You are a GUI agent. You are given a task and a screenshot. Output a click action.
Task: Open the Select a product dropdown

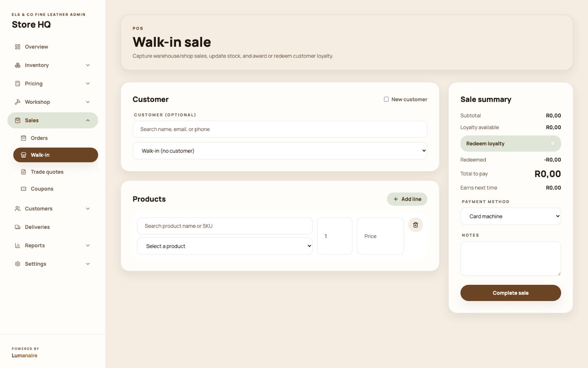(x=225, y=246)
